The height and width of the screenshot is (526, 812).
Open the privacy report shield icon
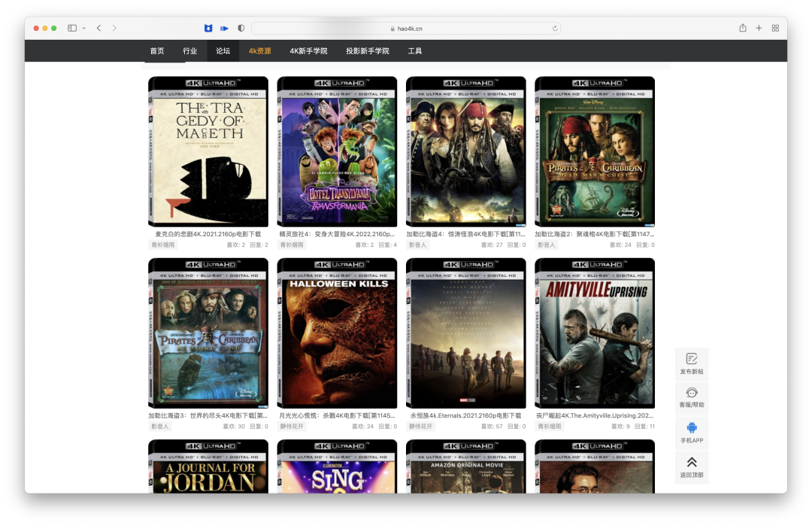(x=241, y=28)
